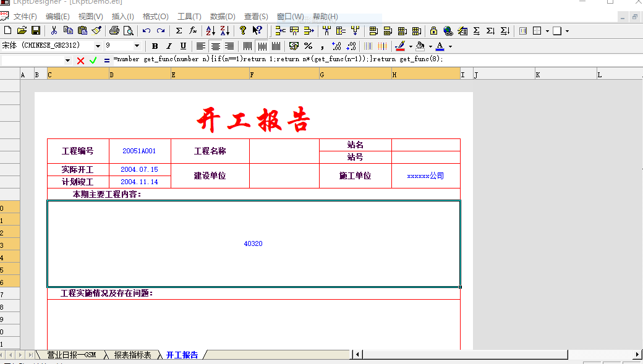
Task: Open line color dropdown arrow
Action: point(411,46)
